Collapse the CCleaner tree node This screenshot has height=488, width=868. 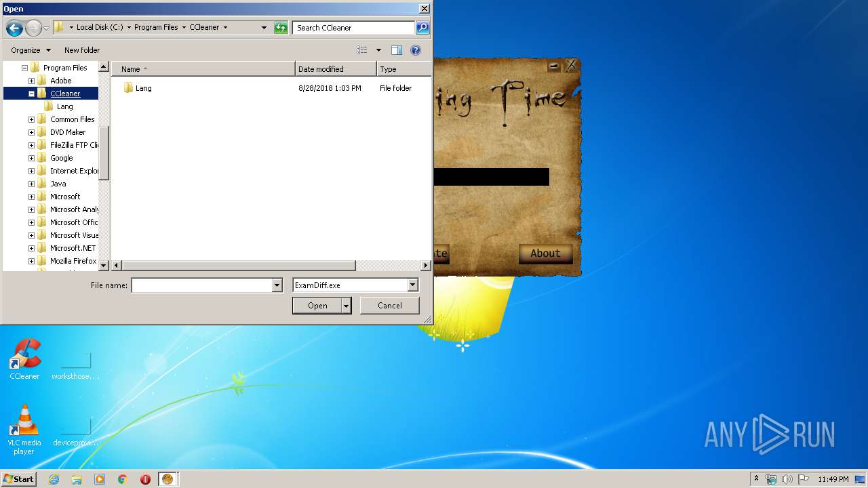(31, 94)
